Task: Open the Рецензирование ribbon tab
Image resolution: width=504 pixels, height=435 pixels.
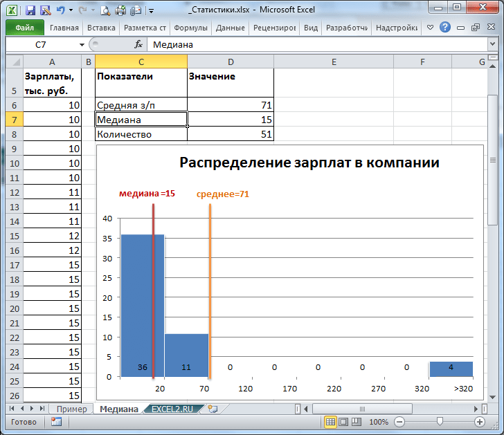Action: 274,28
